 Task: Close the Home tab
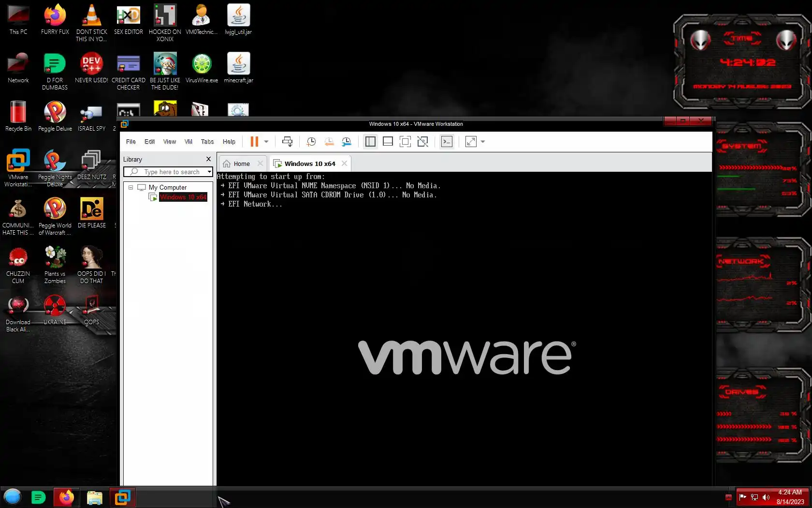pos(261,164)
